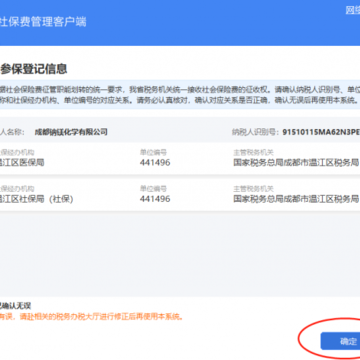Click the 单位编号 label in second row

pyautogui.click(x=153, y=189)
